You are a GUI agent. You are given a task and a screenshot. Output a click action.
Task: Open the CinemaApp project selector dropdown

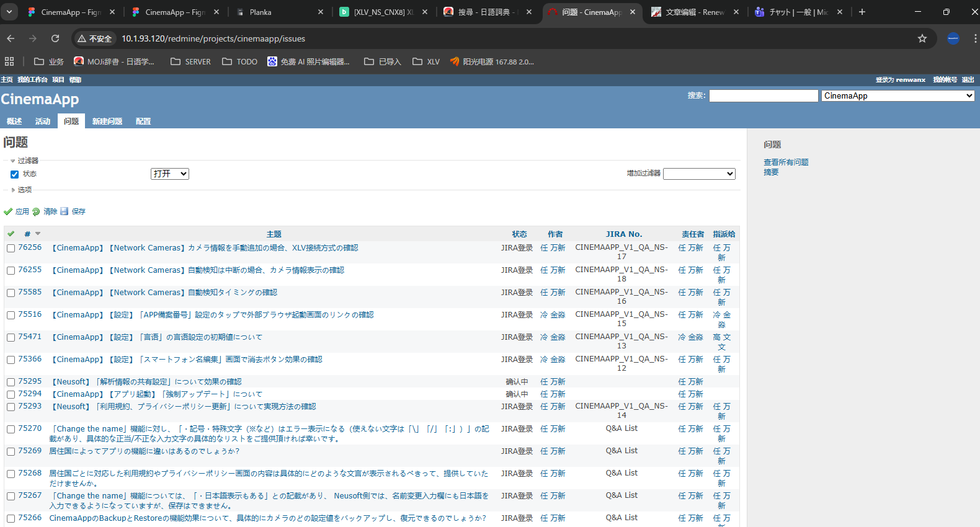[898, 95]
